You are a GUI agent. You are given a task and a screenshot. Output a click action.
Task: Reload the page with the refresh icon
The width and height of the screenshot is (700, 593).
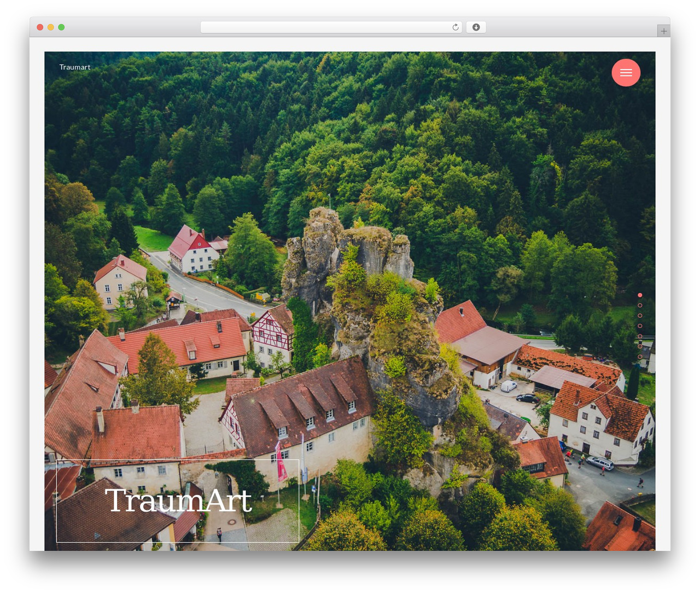455,27
